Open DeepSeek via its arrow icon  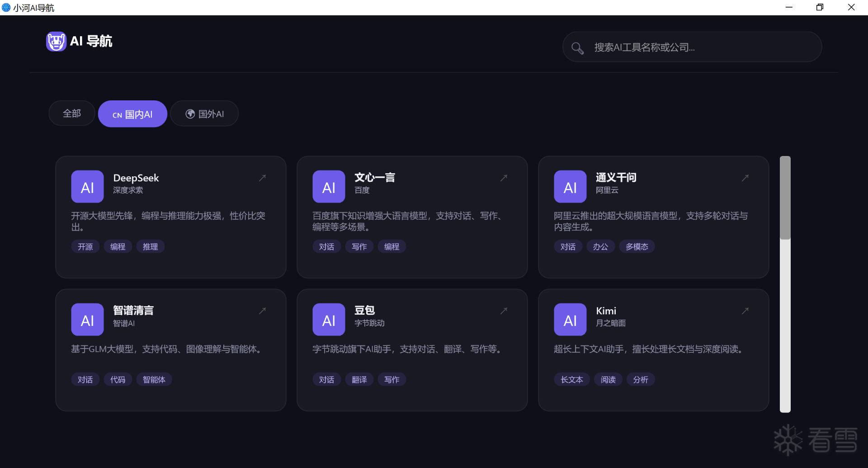click(262, 178)
